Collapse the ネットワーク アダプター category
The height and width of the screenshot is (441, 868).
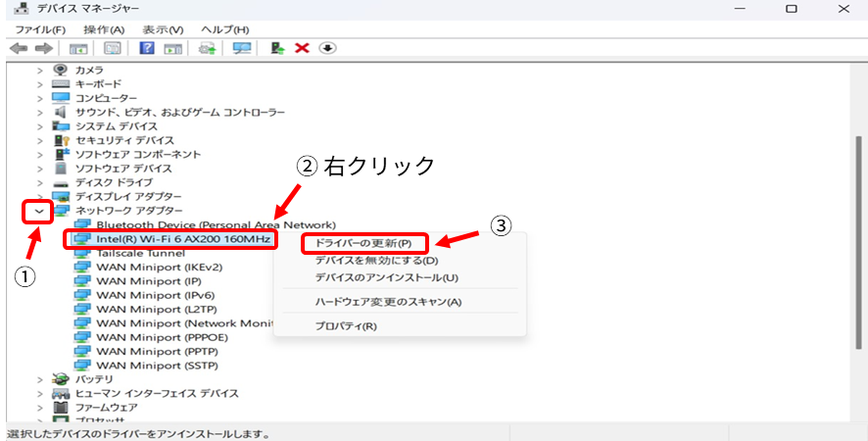point(39,211)
